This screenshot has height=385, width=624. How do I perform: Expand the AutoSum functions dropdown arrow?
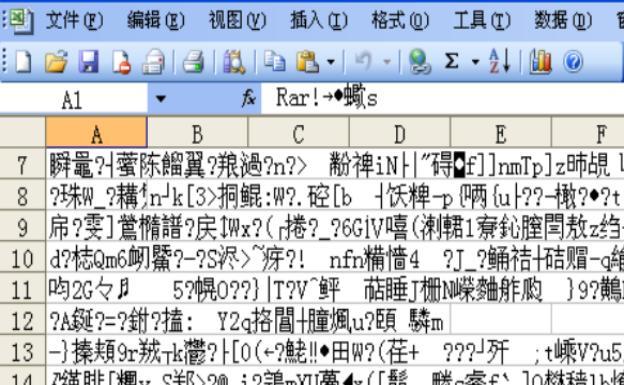point(475,62)
